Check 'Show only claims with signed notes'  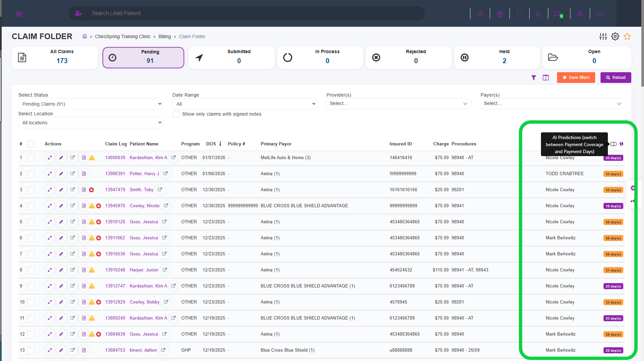176,114
